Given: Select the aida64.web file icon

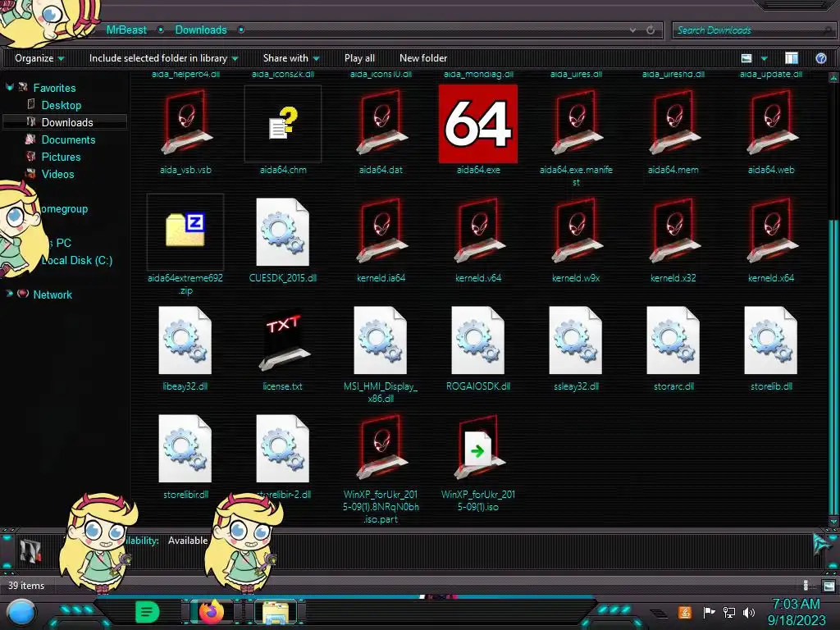Looking at the screenshot, I should tap(771, 124).
